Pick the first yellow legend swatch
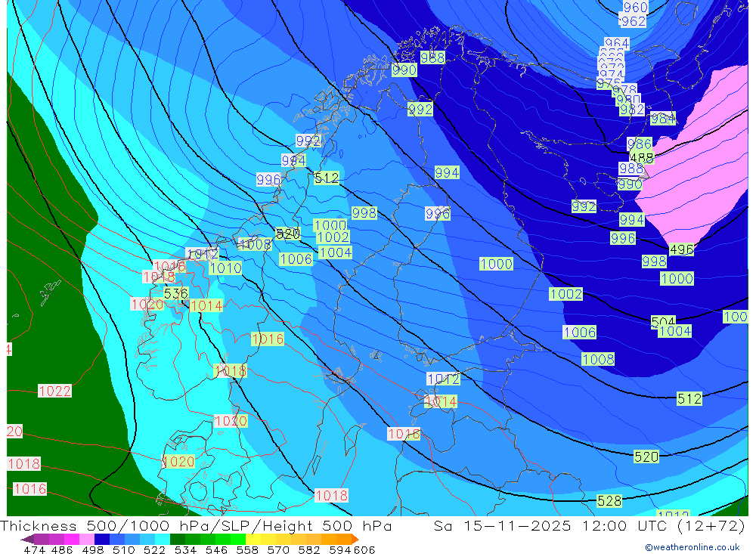 point(253,539)
